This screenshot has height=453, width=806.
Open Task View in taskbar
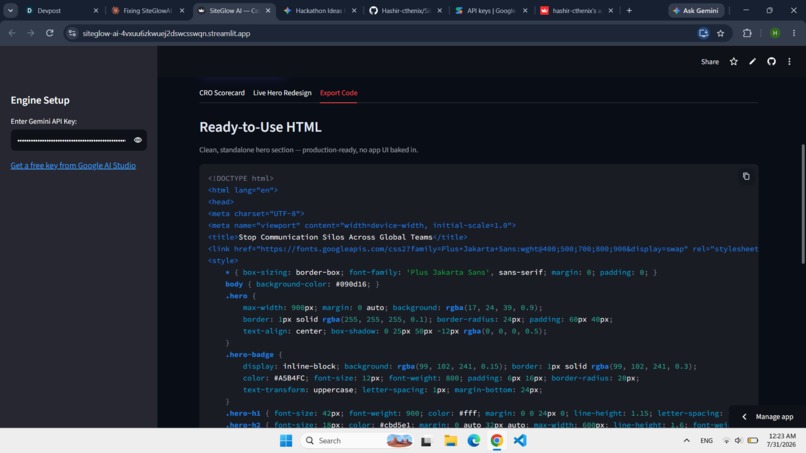(426, 441)
